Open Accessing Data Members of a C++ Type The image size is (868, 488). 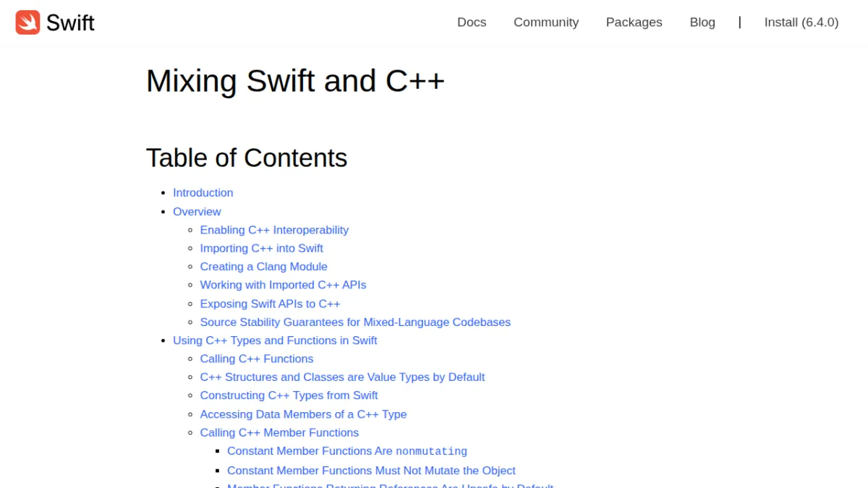(303, 414)
